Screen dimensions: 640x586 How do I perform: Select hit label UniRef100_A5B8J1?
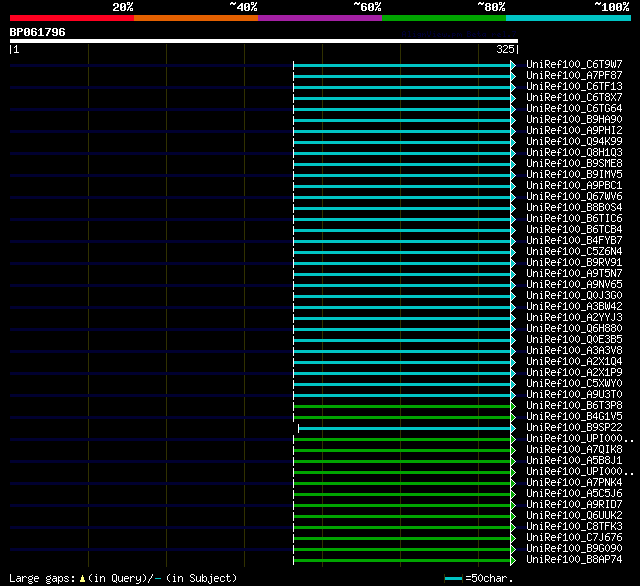574,461
